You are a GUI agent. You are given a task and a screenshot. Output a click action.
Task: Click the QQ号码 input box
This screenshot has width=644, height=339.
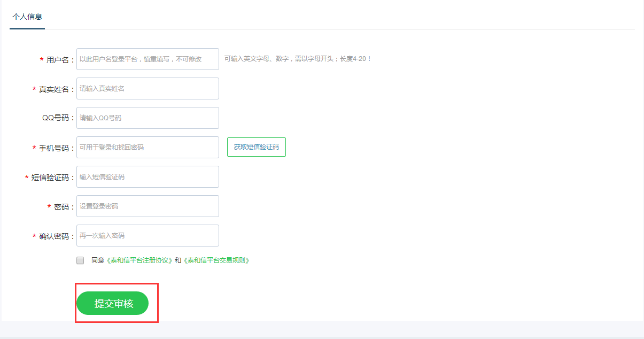pos(148,118)
